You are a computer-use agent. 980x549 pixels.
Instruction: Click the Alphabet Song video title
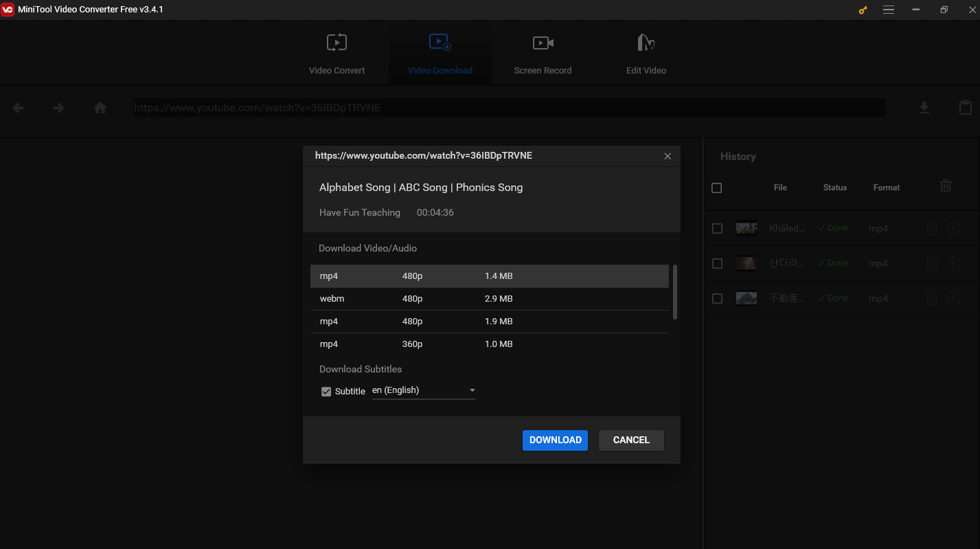(421, 188)
